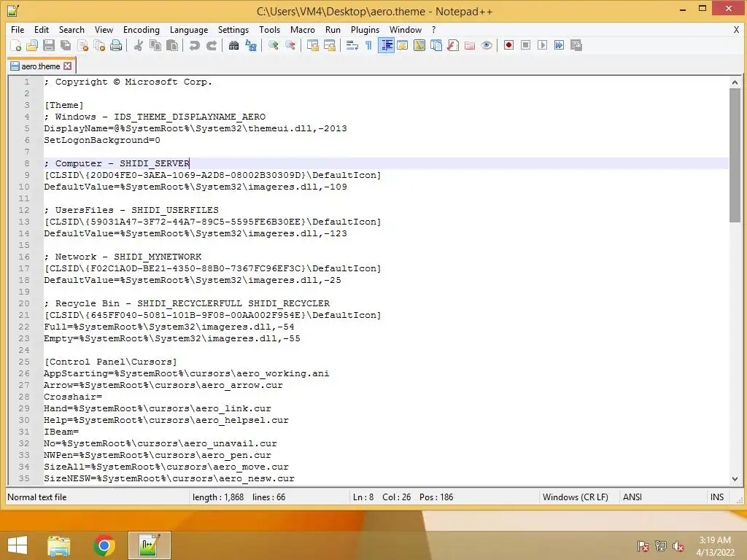Image resolution: width=747 pixels, height=560 pixels.
Task: Open the Language menu
Action: pyautogui.click(x=189, y=29)
